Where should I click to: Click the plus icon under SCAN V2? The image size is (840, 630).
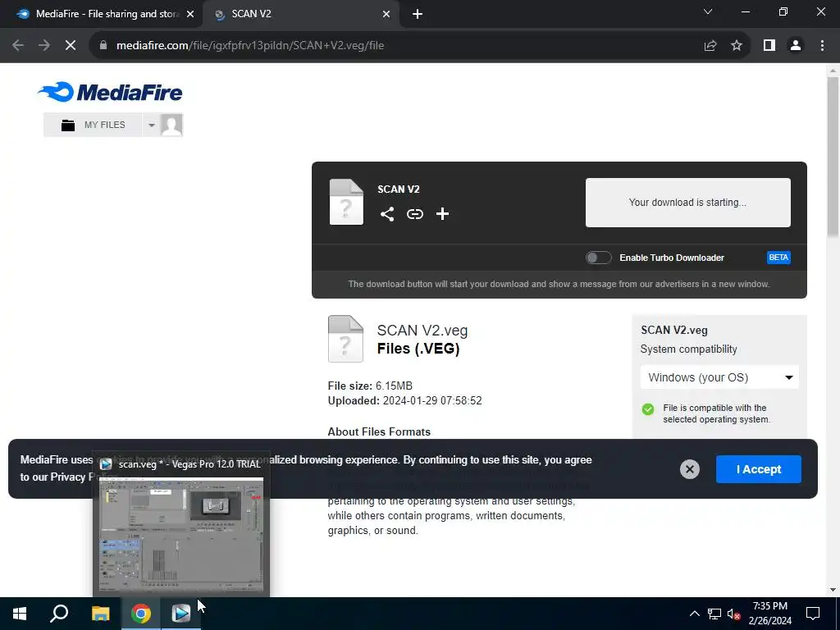pyautogui.click(x=442, y=214)
